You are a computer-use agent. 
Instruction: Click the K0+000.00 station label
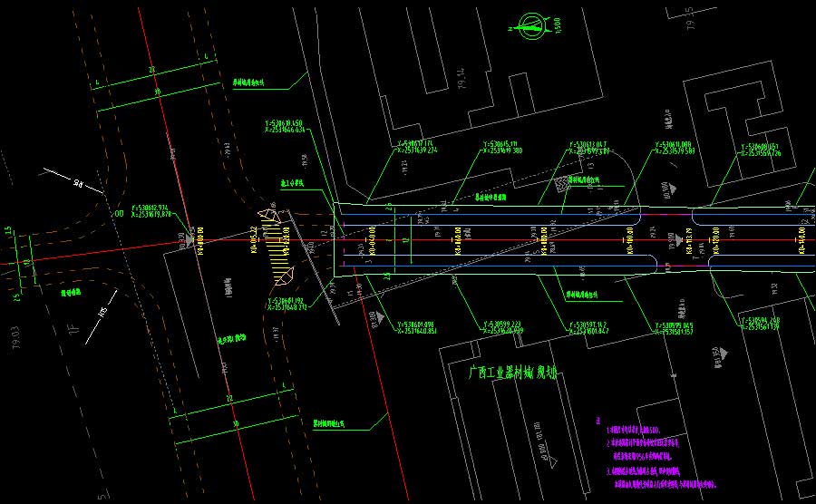[200, 243]
